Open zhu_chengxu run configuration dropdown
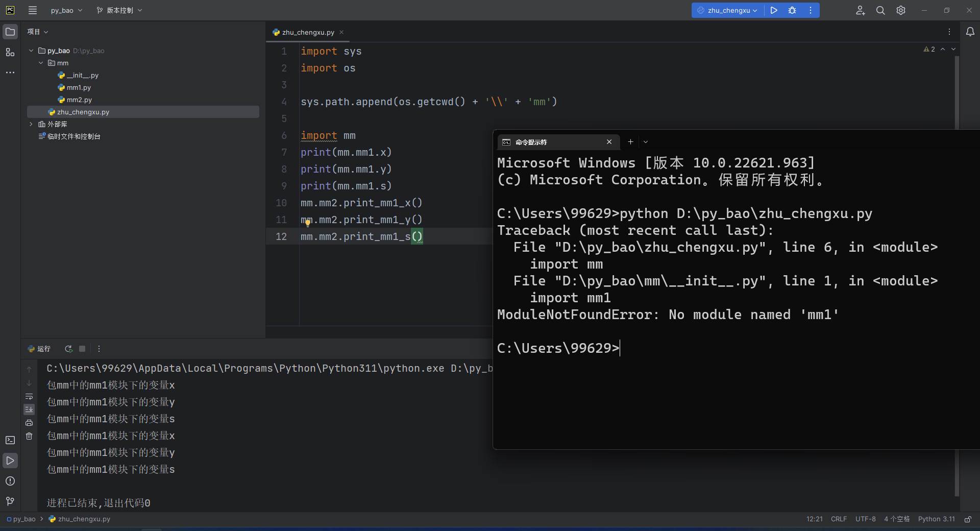The width and height of the screenshot is (980, 531). coord(728,10)
